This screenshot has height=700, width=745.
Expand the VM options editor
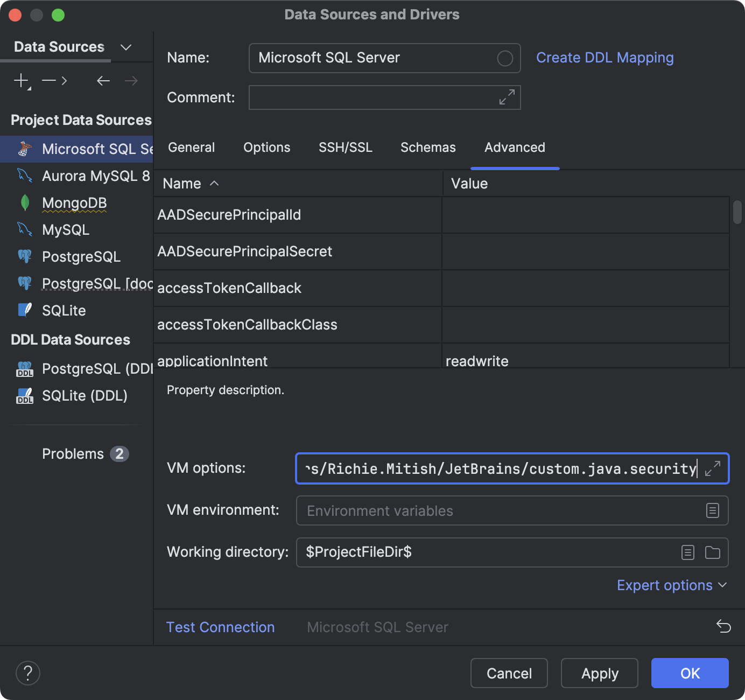(713, 468)
